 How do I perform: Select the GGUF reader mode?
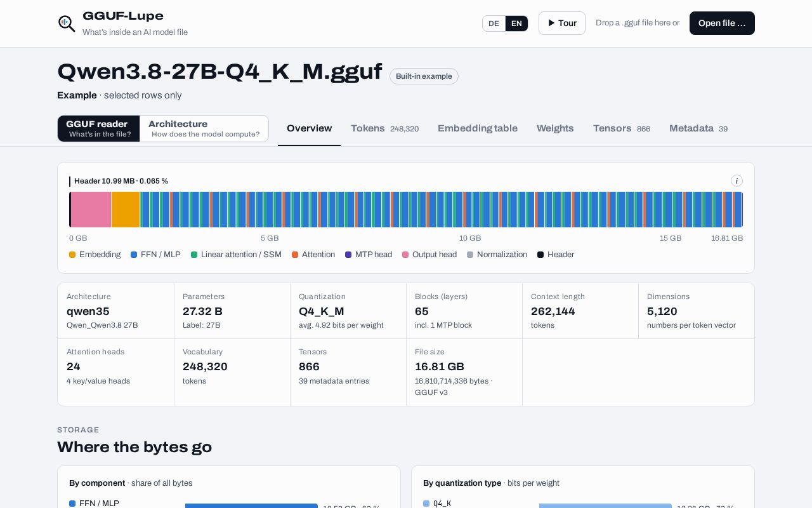[x=98, y=128]
